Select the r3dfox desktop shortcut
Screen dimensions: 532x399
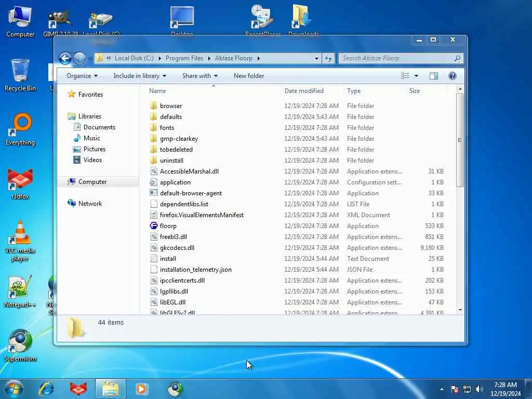20,183
